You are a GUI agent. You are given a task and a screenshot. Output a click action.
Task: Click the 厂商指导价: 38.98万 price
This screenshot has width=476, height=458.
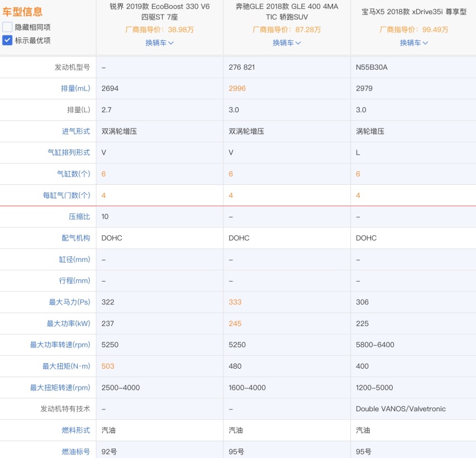(159, 30)
